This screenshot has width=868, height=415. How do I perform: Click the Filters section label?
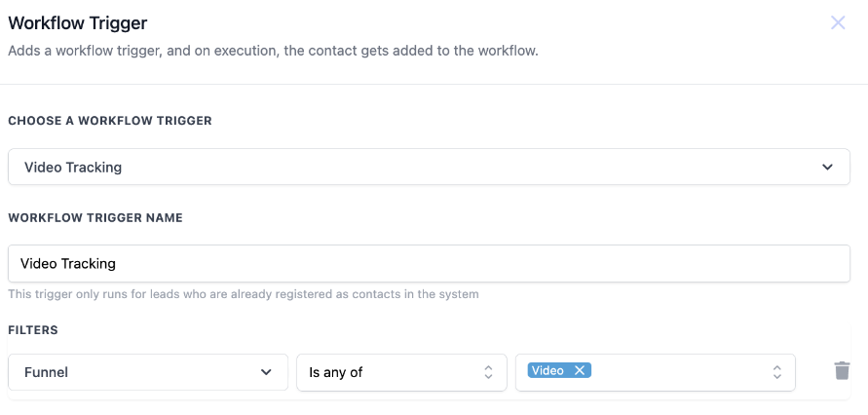(33, 330)
